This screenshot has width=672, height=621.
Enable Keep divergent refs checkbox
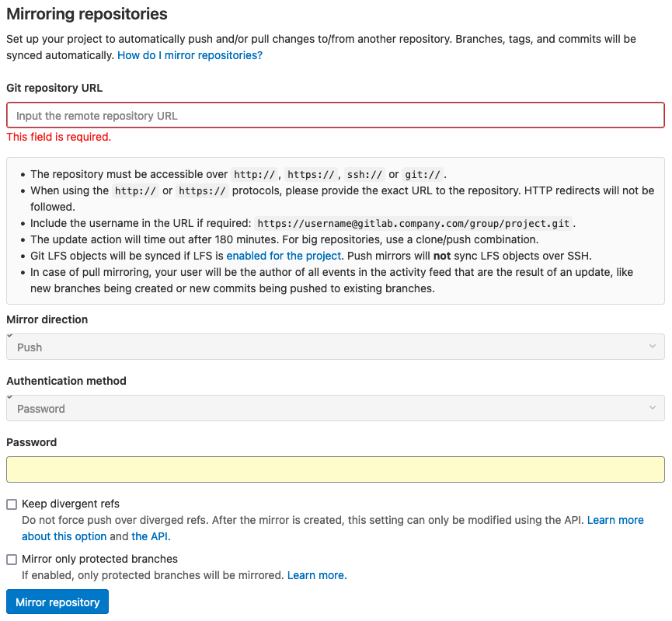pos(12,504)
